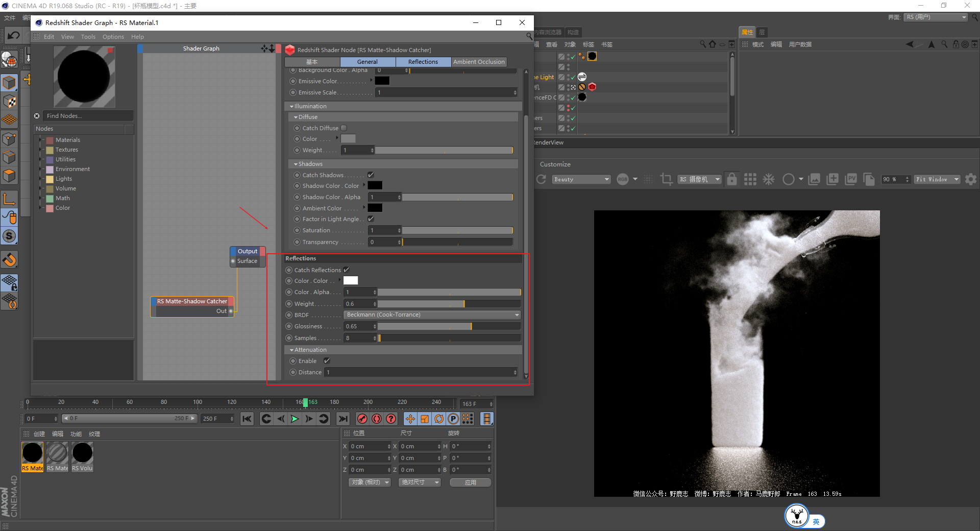Open RenderView settings gear
The height and width of the screenshot is (531, 980).
[x=971, y=179]
